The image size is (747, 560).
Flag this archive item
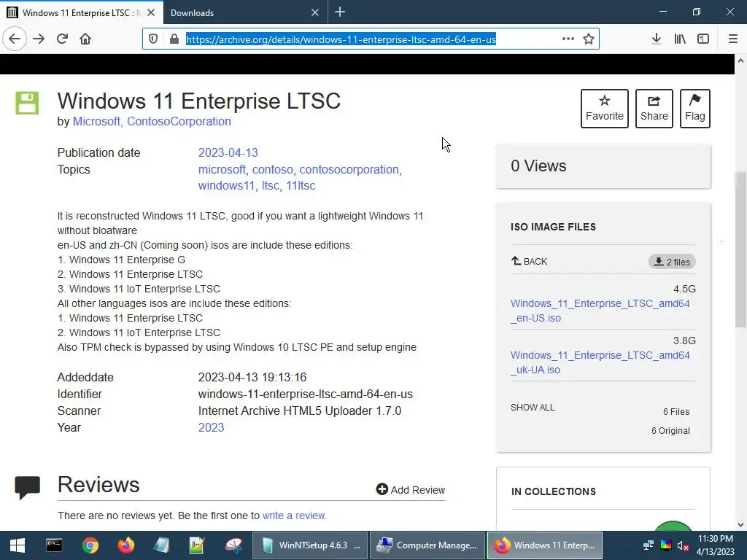695,109
